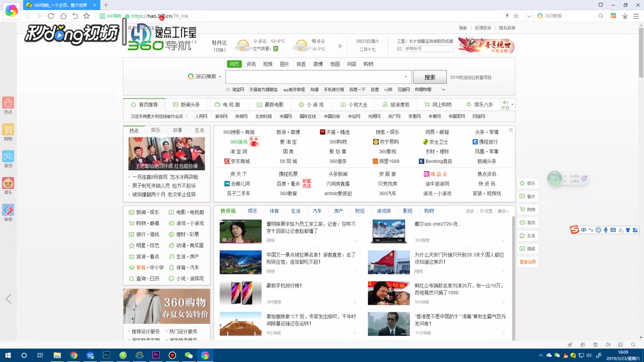Click 换肤 at top of page
Viewport: 644px width, 362px height.
463,28
